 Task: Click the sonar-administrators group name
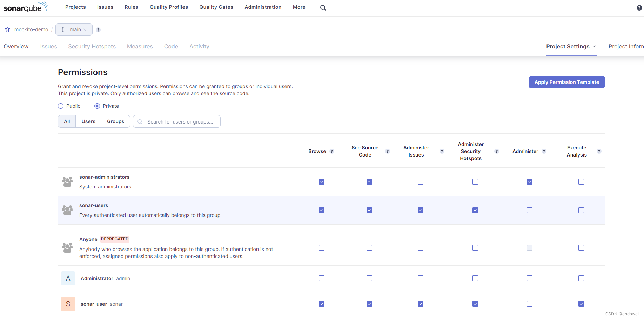coord(105,177)
